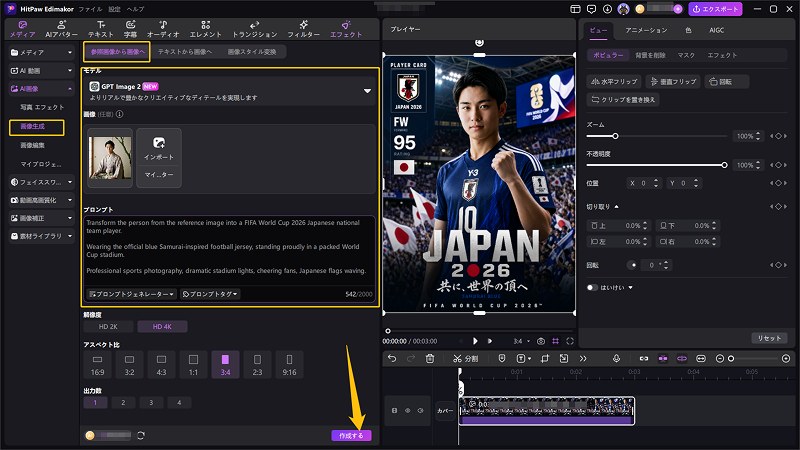Expand the 画像補正 sidebar section
Screen dimensions: 800x450
(41, 218)
